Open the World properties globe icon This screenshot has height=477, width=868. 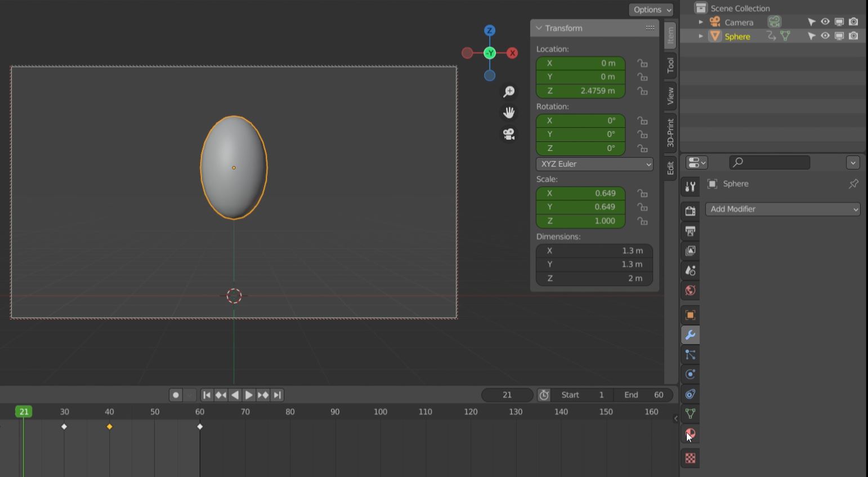(690, 291)
